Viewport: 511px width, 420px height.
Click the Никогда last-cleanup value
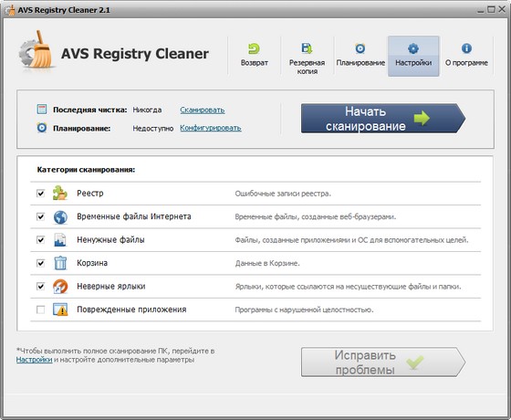[x=147, y=110]
